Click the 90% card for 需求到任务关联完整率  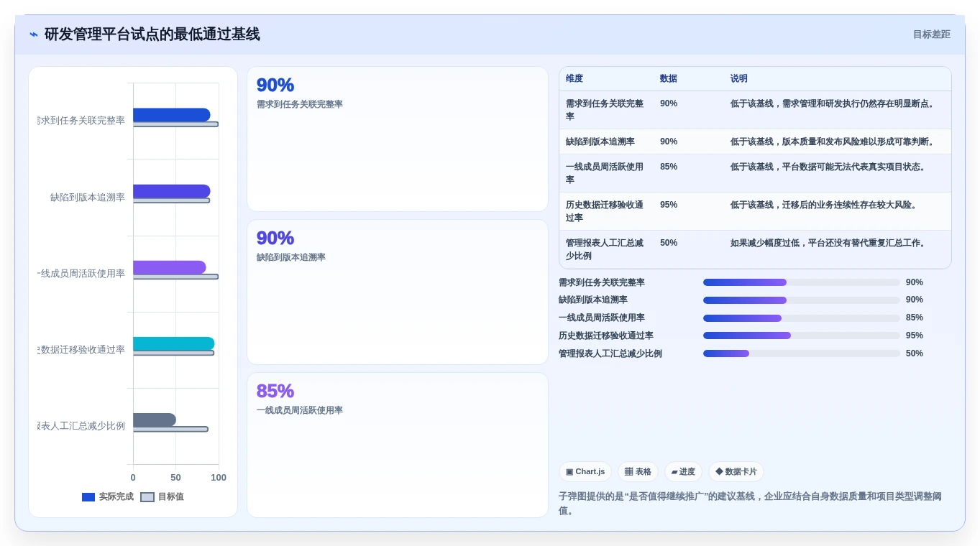[398, 139]
